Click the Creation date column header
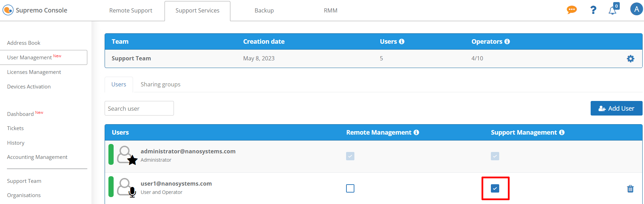Screen dimensions: 644x204 [264, 41]
